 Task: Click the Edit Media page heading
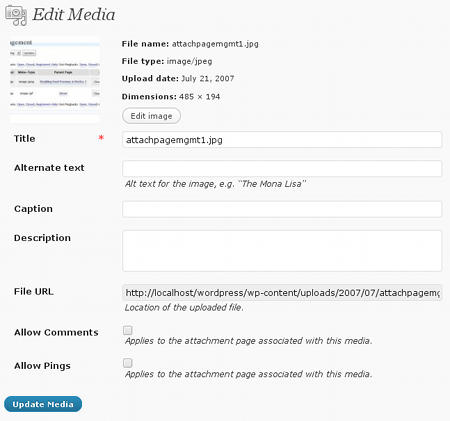tap(74, 15)
